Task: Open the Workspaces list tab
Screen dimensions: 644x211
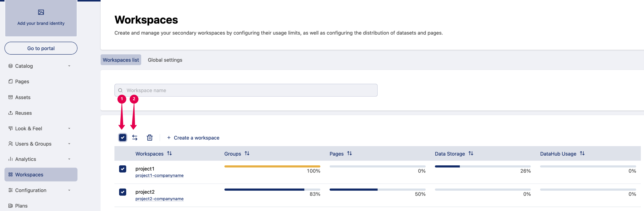Action: point(121,60)
